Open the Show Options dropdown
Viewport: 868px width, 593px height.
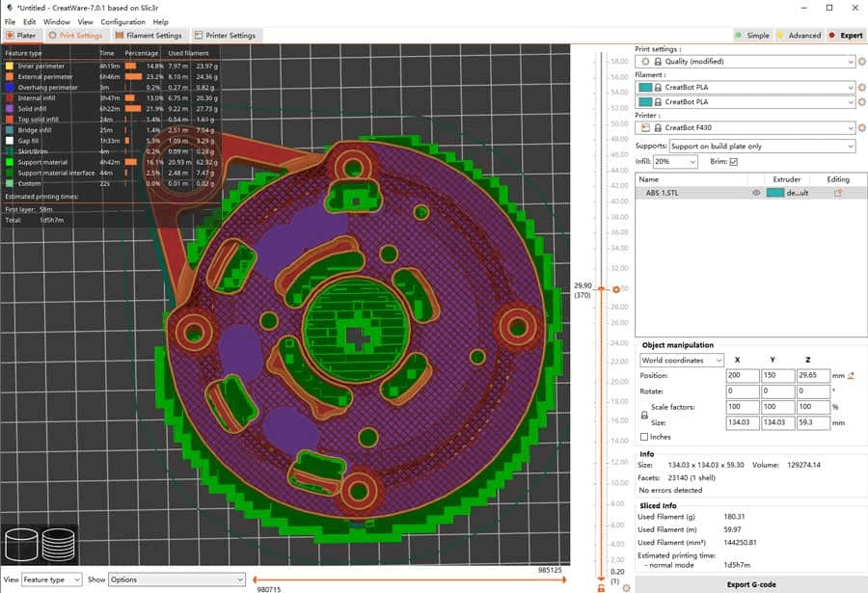click(x=176, y=580)
